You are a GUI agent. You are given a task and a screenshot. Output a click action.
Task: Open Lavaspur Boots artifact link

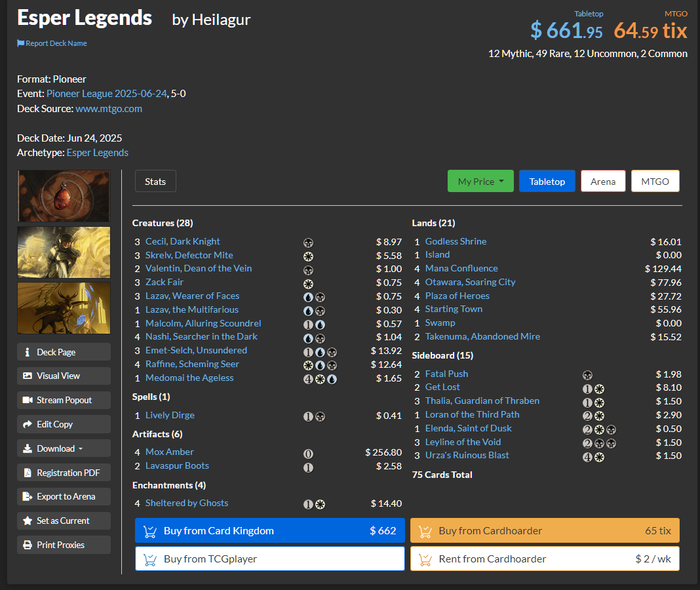(177, 466)
